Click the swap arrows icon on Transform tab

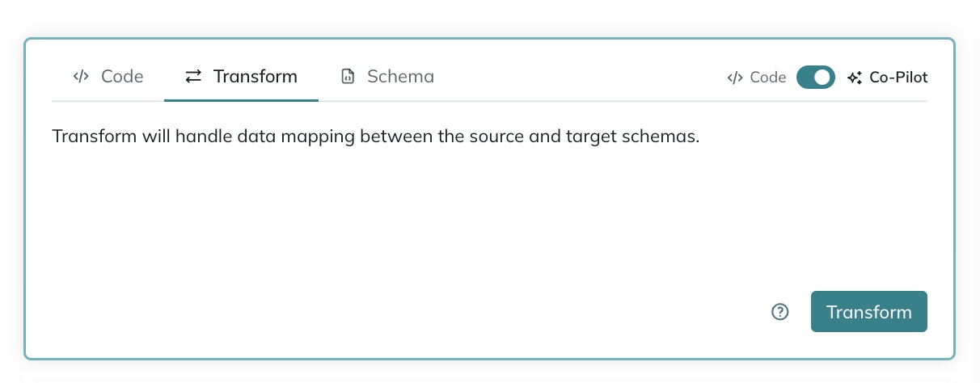pyautogui.click(x=193, y=77)
